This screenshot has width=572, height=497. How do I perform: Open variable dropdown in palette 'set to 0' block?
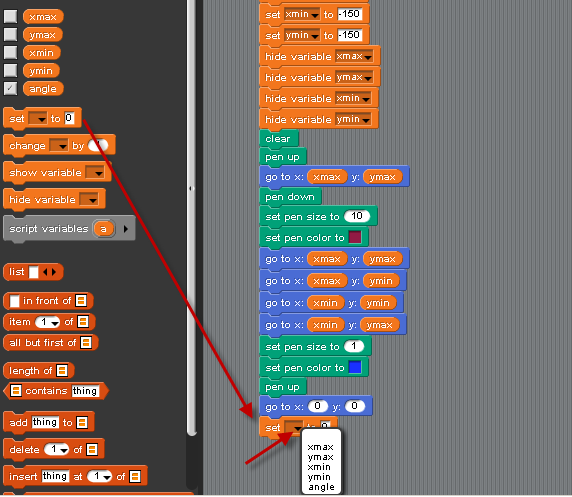[38, 118]
